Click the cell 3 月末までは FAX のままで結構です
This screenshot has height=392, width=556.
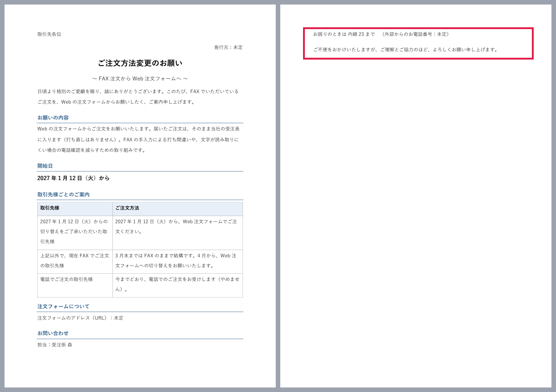tap(178, 261)
